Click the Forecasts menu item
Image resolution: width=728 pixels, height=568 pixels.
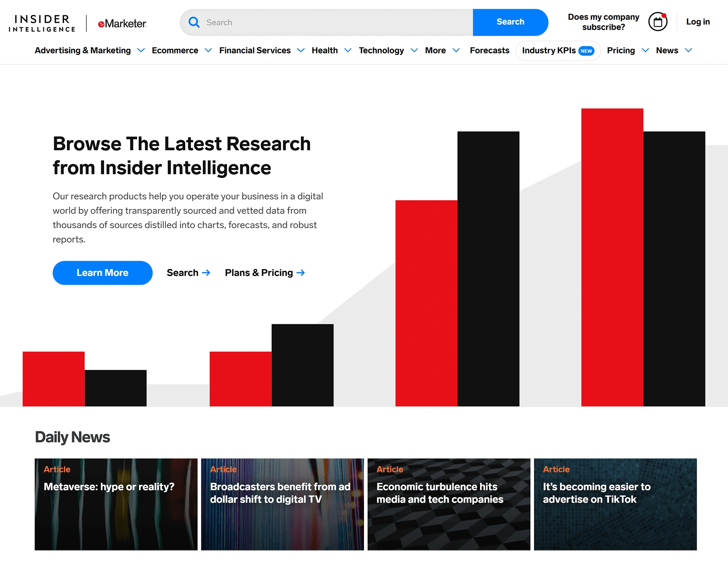(x=489, y=50)
